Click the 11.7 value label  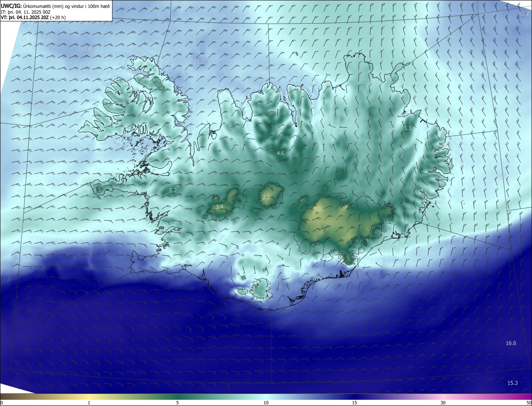[x=199, y=62]
